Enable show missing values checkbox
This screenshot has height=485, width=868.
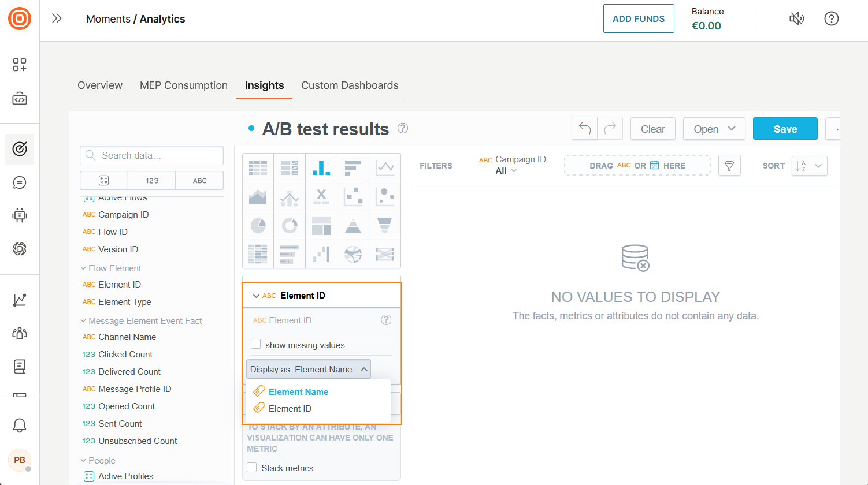coord(256,344)
